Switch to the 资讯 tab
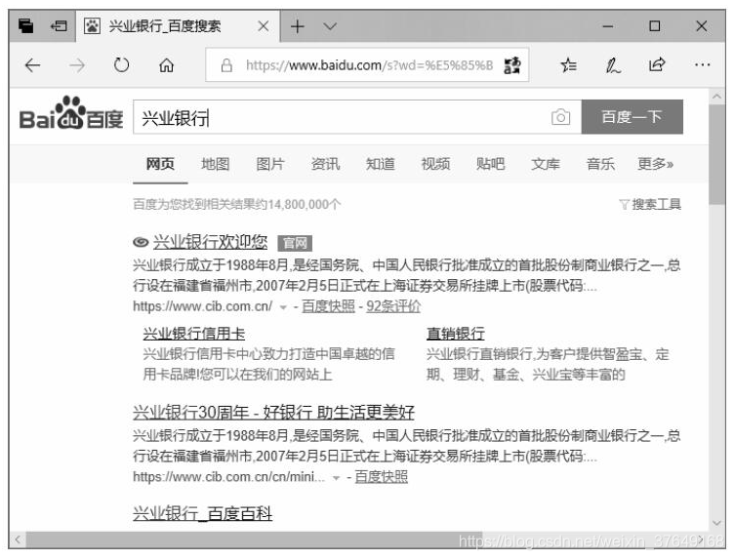 325,164
